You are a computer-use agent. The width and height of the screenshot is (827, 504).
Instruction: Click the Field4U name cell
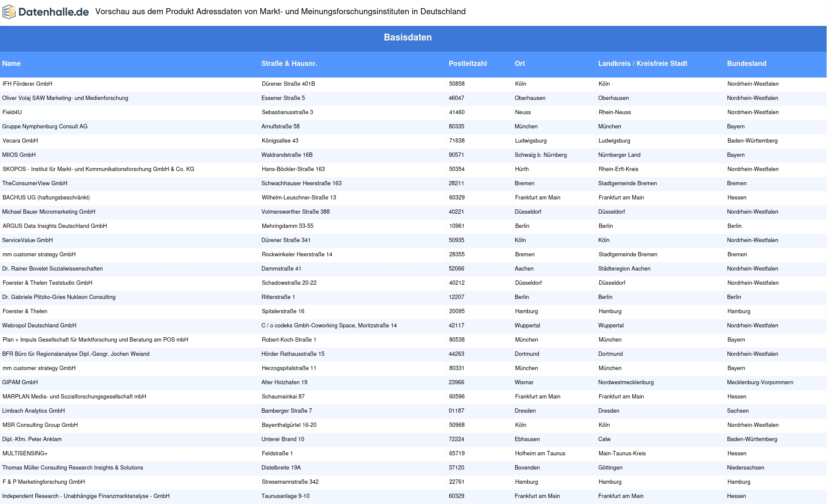click(x=12, y=112)
